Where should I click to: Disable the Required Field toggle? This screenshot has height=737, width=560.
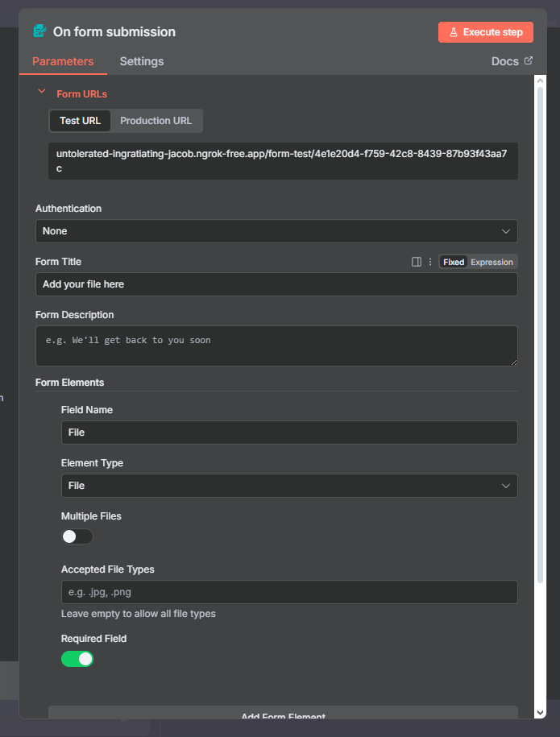tap(77, 659)
